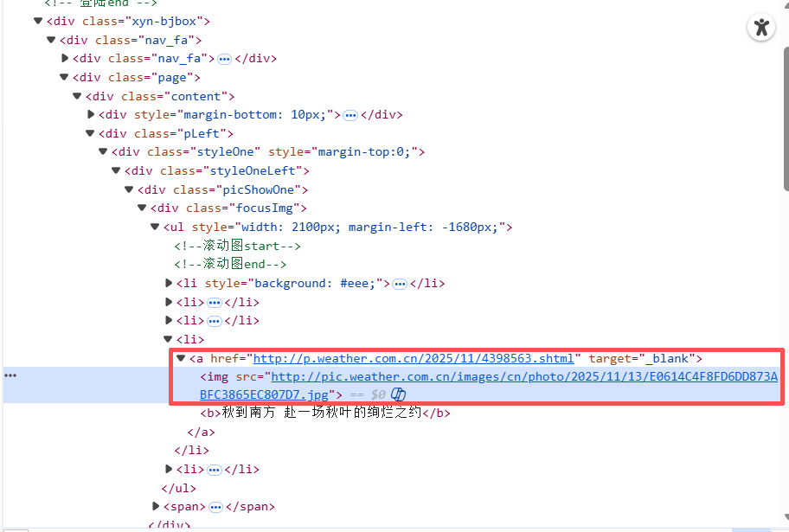
Task: Collapse the styleOne div
Action: [x=103, y=151]
